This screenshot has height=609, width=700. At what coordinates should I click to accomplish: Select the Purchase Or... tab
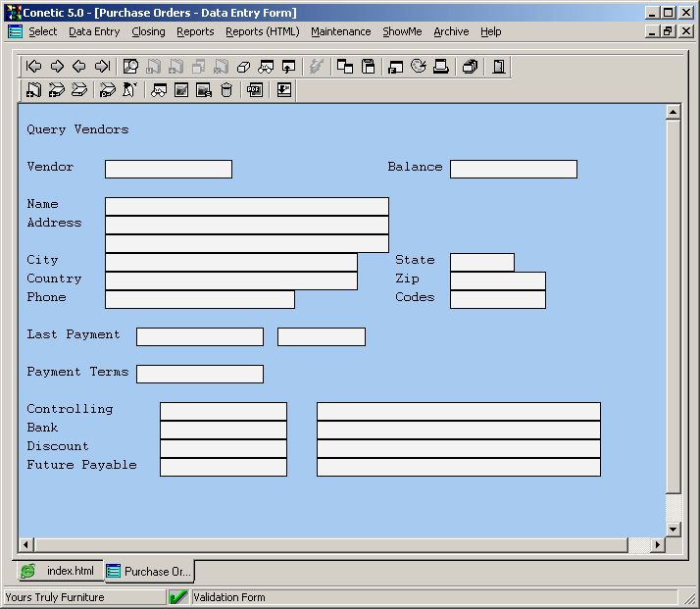coord(149,571)
